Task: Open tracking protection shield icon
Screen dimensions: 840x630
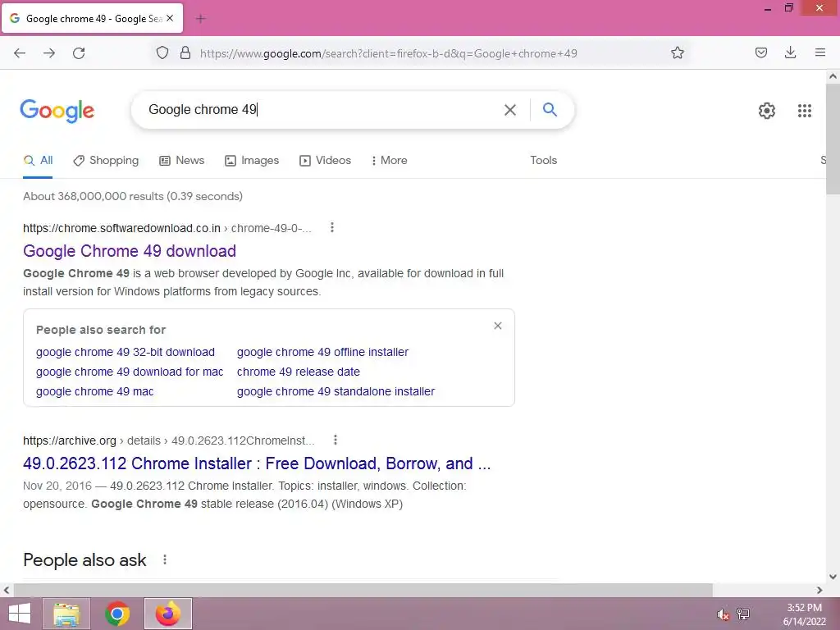Action: [x=162, y=52]
